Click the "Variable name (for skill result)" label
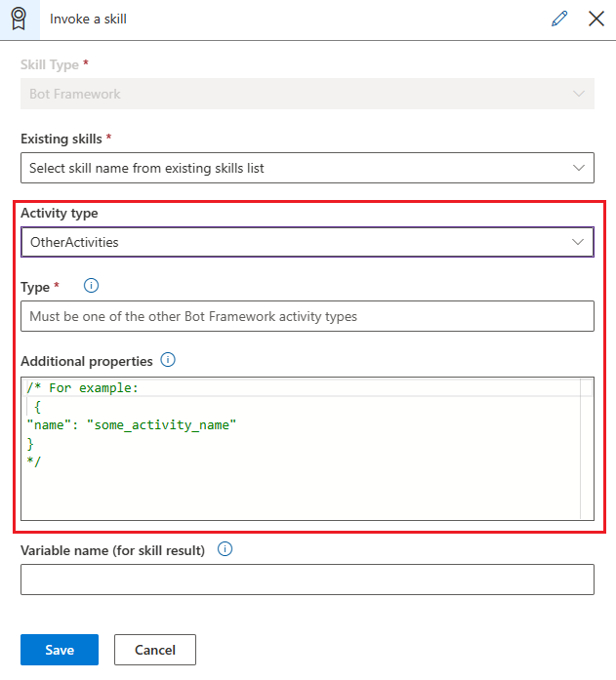 [112, 550]
